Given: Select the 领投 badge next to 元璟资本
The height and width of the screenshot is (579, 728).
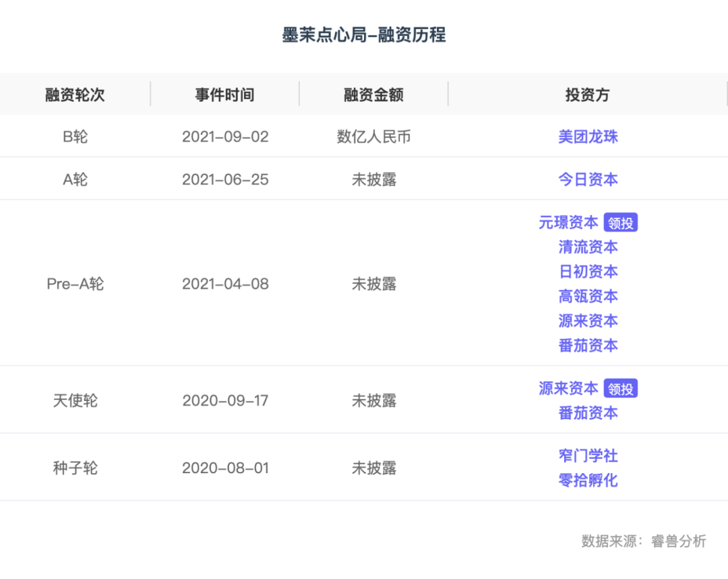Looking at the screenshot, I should pos(620,222).
